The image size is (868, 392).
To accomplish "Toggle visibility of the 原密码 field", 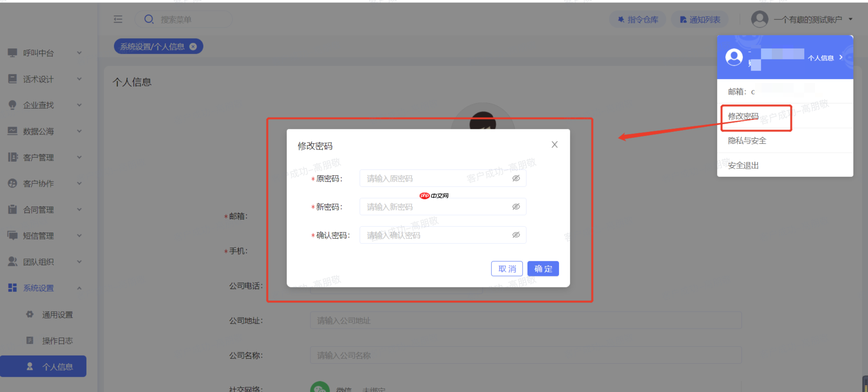I will click(516, 178).
